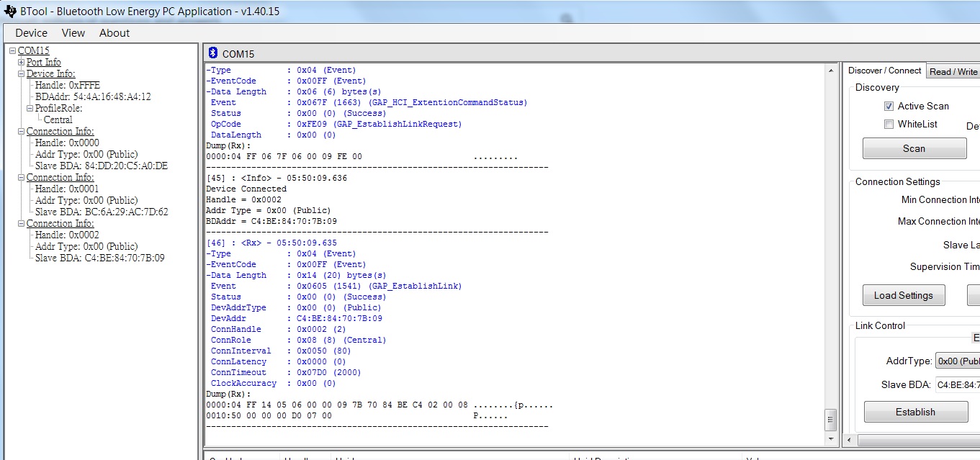Collapse the COM15 tree node
Screen dimensions: 980x460
point(12,51)
